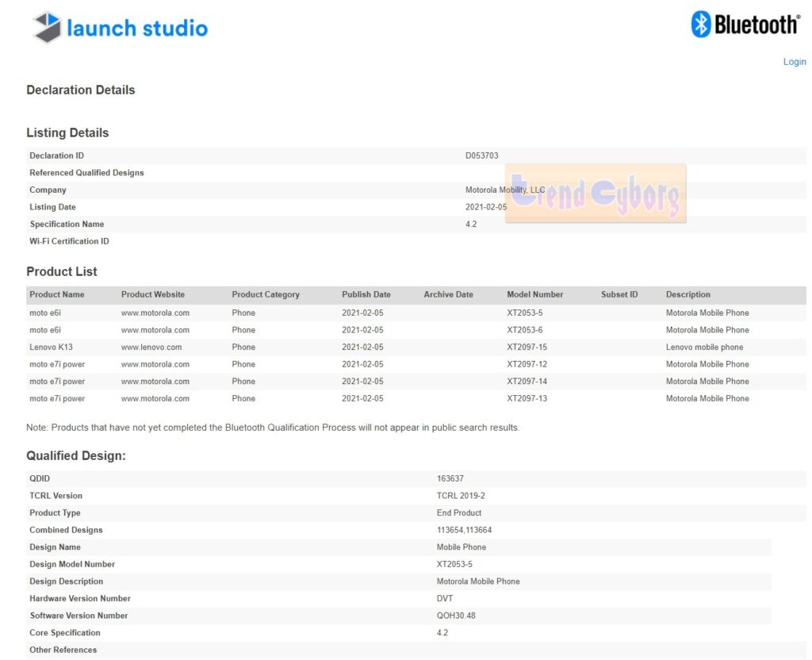Open www.motorola.com link in XT2097-13 row
This screenshot has height=660, width=812.
click(x=155, y=399)
